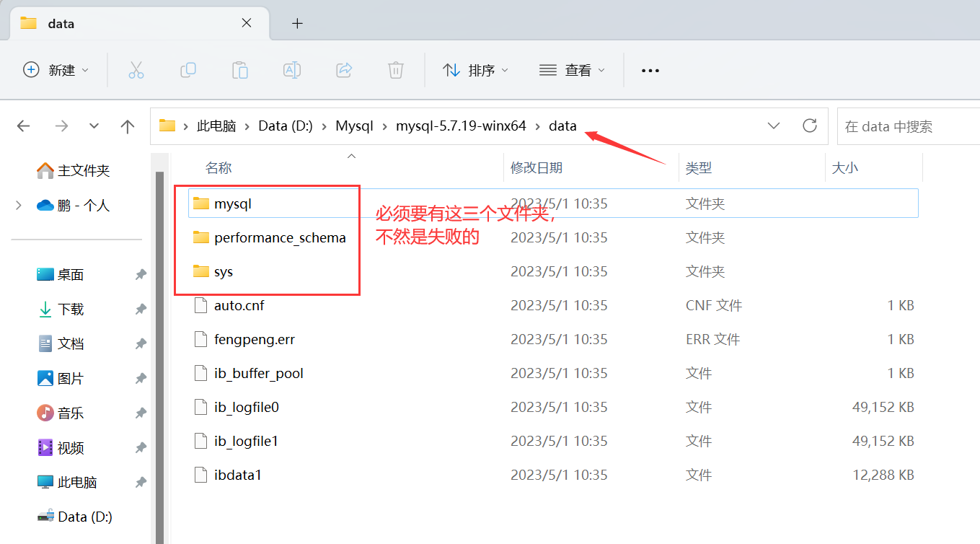Open 视频 Videos in sidebar

pyautogui.click(x=61, y=448)
